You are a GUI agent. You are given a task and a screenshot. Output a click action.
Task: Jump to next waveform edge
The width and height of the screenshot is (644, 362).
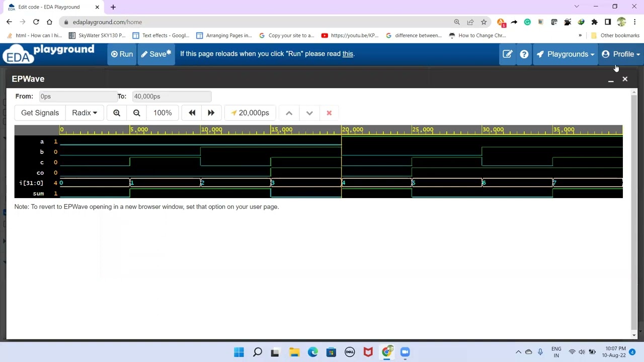click(x=211, y=113)
